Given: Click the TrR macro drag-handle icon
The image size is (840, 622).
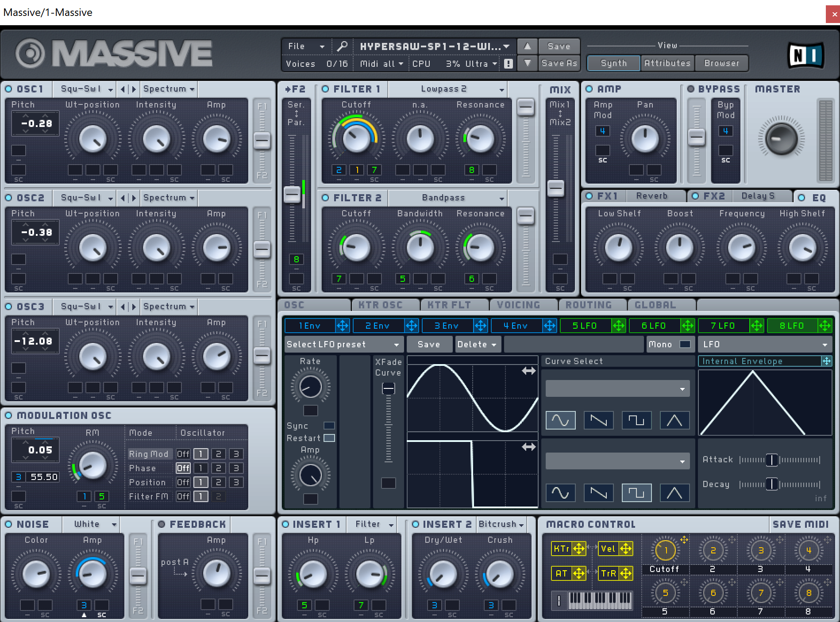Looking at the screenshot, I should (x=626, y=574).
